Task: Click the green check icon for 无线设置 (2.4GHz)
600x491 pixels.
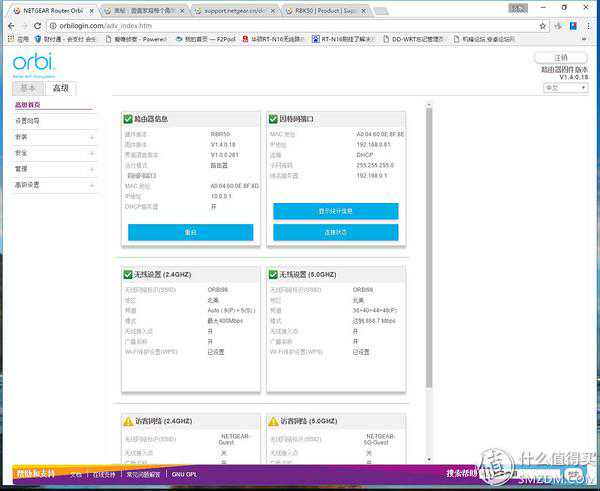Action: point(127,274)
